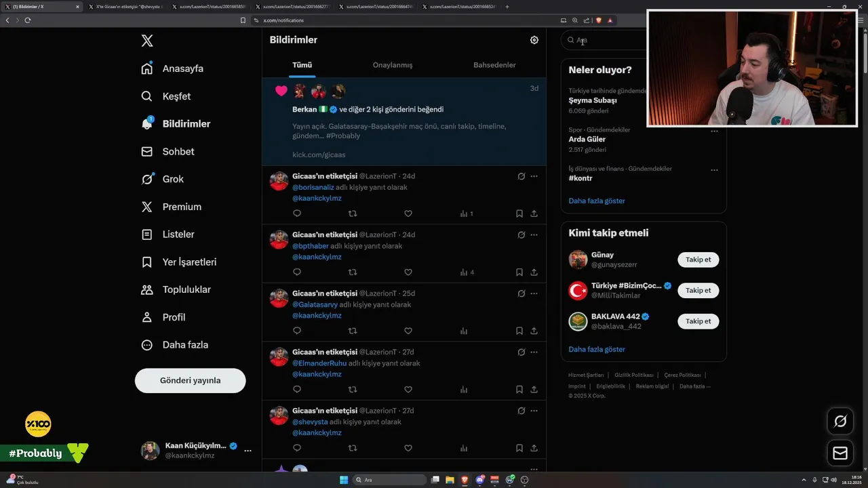Screen dimensions: 868x488
Task: Show more under Neler oluyor
Action: pos(597,201)
